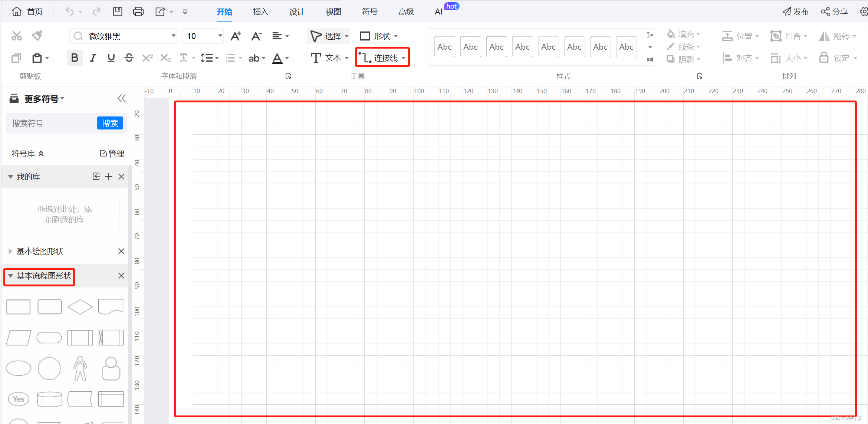Click the cut scissors icon
868x424 pixels.
pos(17,36)
